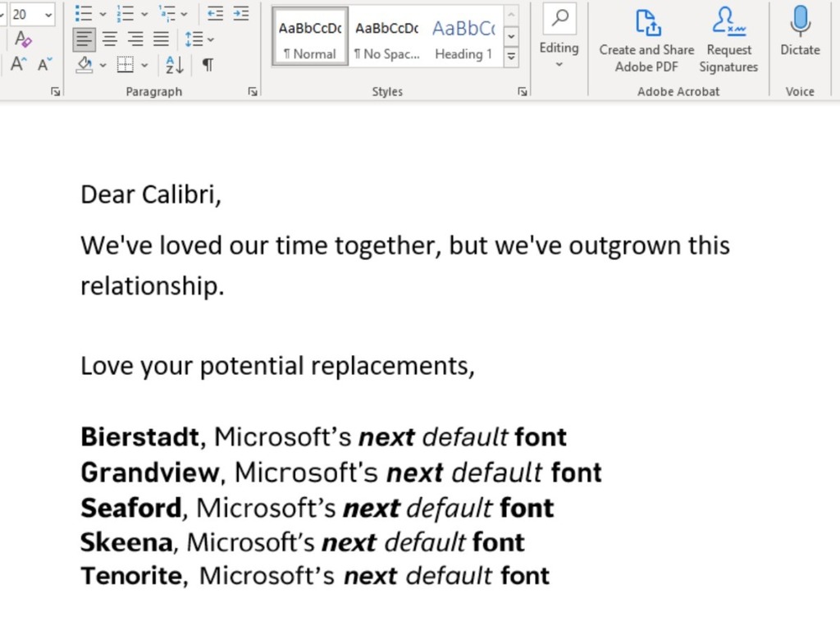Click the word "relationship." in the document
The image size is (840, 630).
click(152, 286)
